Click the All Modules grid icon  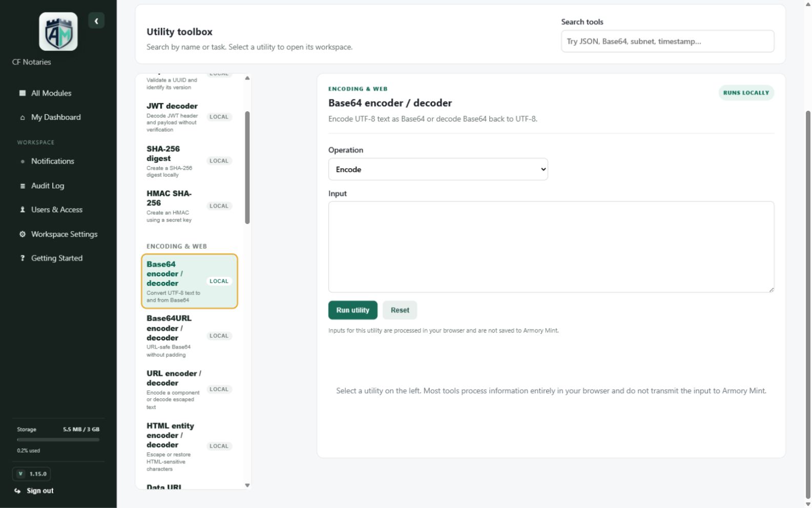[23, 93]
